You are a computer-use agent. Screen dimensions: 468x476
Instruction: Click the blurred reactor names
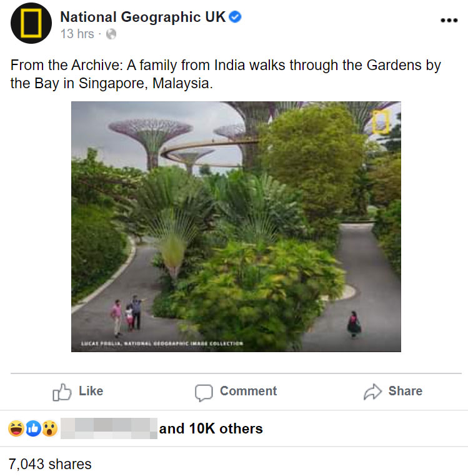click(109, 428)
